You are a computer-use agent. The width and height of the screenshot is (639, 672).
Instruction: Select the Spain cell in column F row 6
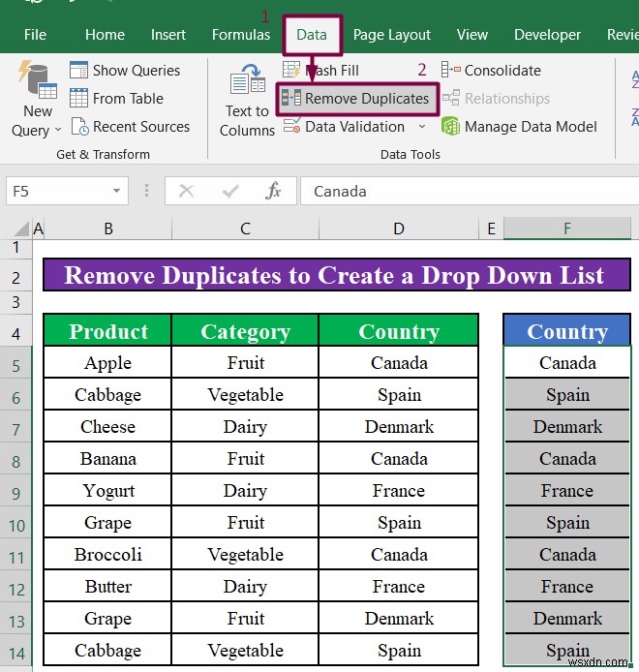pos(567,395)
